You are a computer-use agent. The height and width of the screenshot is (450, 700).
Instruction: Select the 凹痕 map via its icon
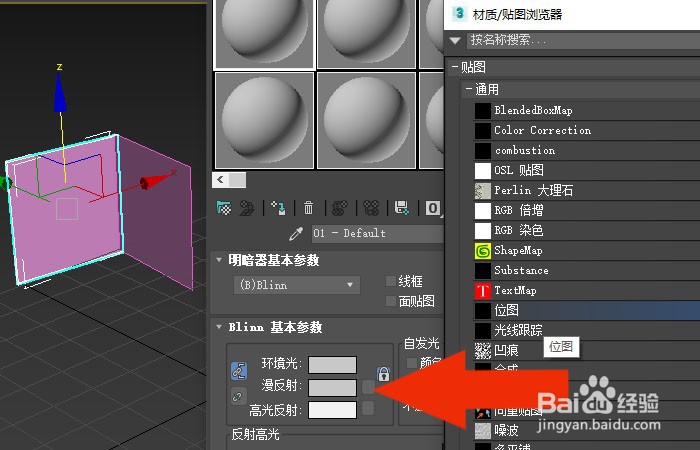[483, 350]
